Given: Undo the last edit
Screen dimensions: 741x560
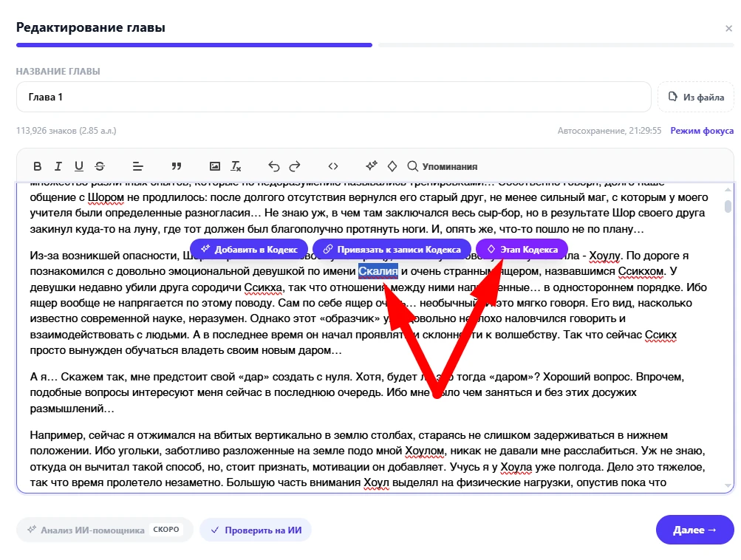Looking at the screenshot, I should [x=273, y=166].
